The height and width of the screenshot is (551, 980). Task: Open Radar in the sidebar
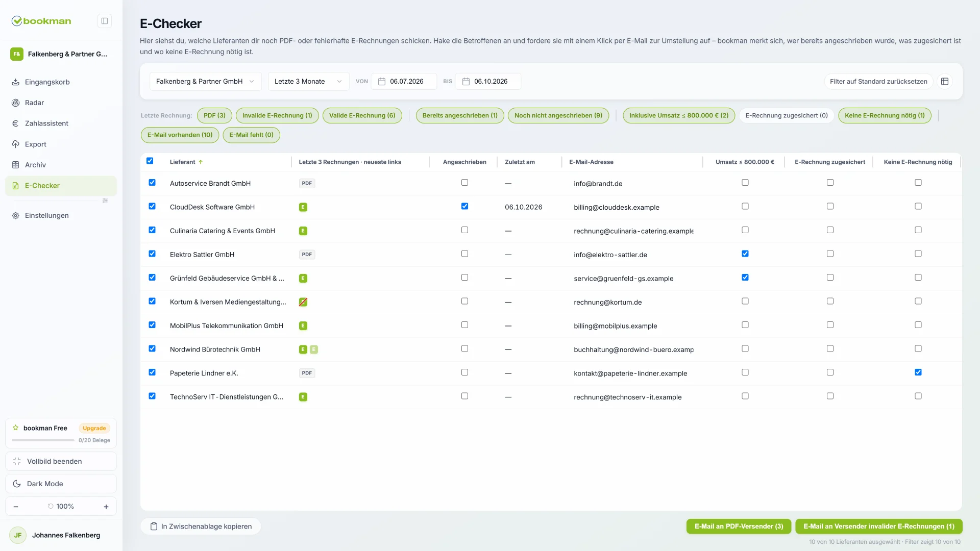61,103
